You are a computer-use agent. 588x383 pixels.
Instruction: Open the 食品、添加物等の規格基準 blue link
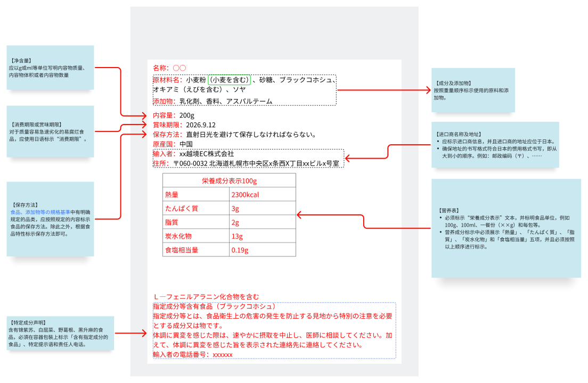tap(40, 212)
